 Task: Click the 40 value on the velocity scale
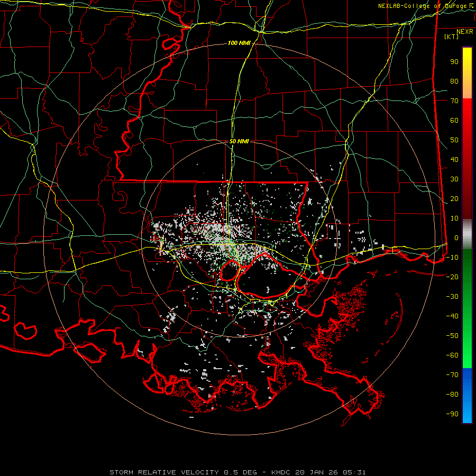pos(454,160)
